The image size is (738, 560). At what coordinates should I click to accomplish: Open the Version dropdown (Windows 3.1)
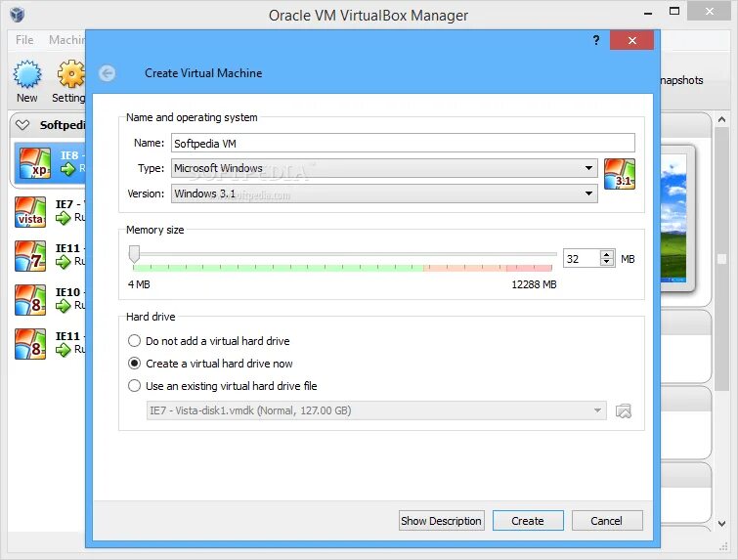pyautogui.click(x=384, y=194)
